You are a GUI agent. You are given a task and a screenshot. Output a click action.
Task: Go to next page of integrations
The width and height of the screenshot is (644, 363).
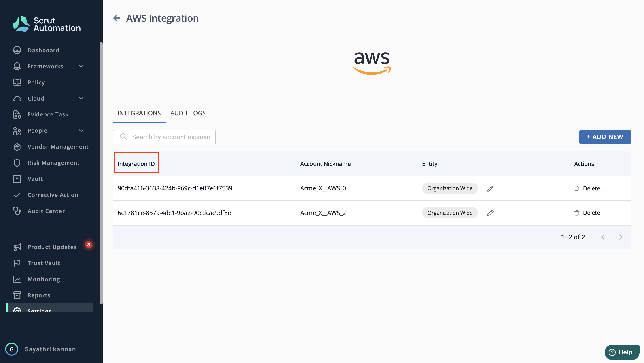[x=621, y=237]
